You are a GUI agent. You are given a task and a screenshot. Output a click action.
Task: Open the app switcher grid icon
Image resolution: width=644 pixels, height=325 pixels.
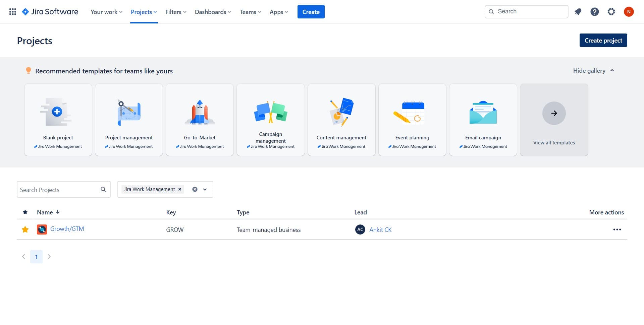tap(12, 11)
